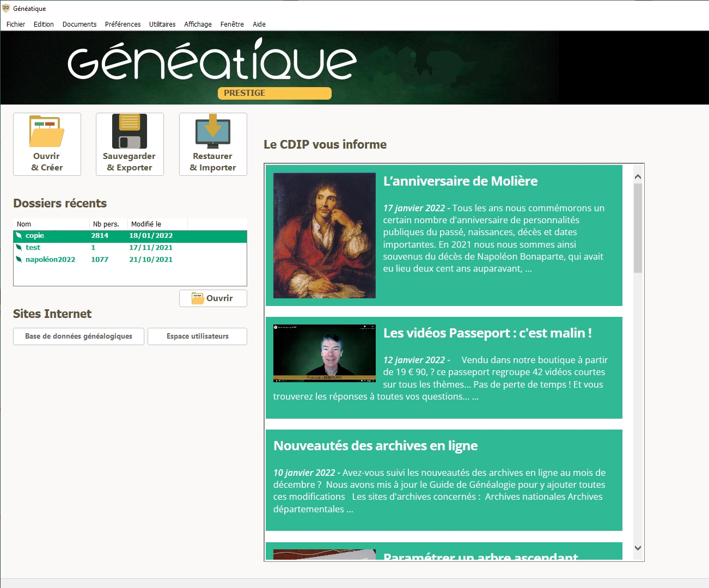The height and width of the screenshot is (588, 709).
Task: Open the Aide menu
Action: tap(259, 24)
